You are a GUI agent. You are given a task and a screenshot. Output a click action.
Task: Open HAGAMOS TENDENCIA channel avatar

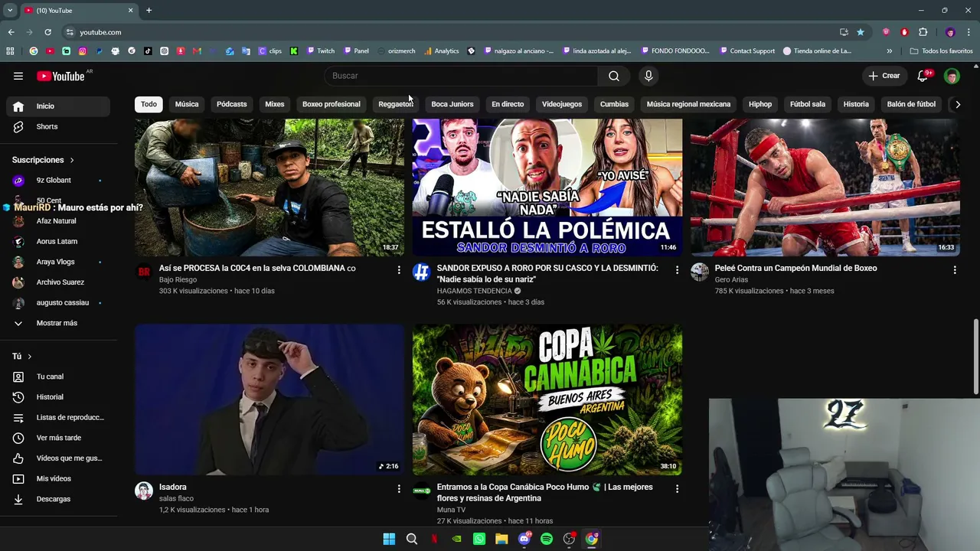422,272
